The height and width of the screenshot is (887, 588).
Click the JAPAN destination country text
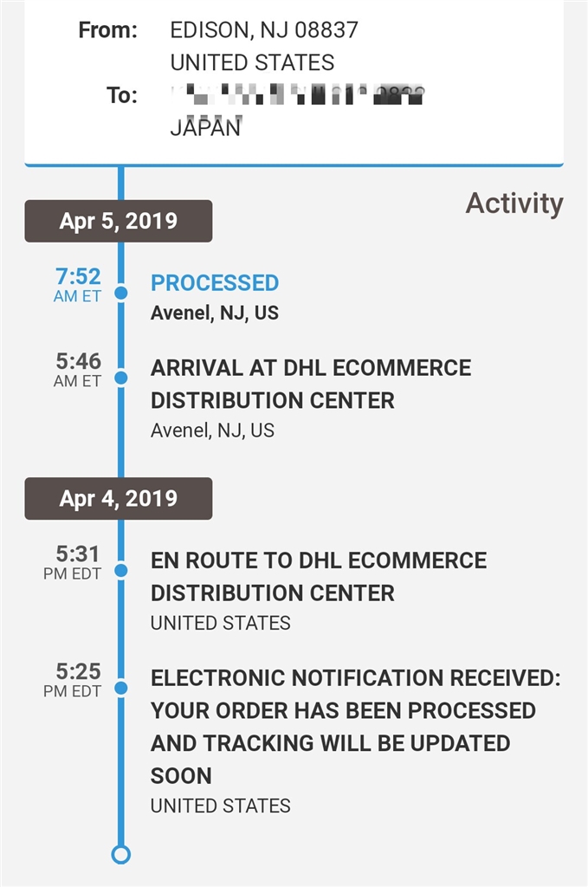[206, 127]
